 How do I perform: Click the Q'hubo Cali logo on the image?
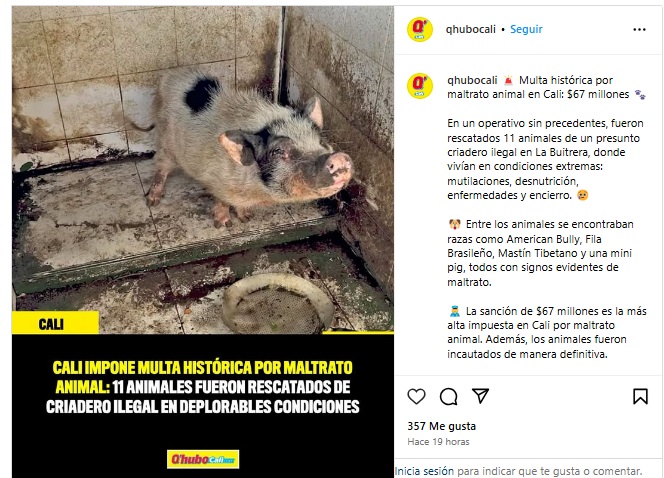point(203,459)
